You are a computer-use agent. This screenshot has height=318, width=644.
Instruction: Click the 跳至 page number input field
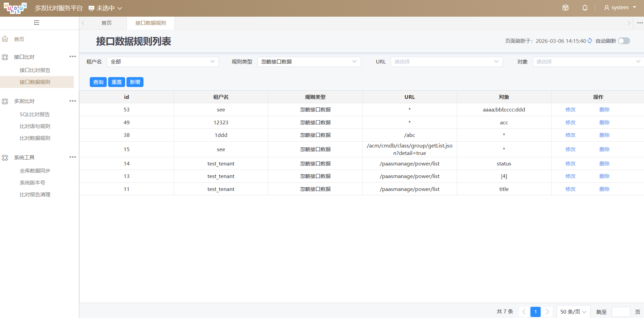click(x=621, y=312)
